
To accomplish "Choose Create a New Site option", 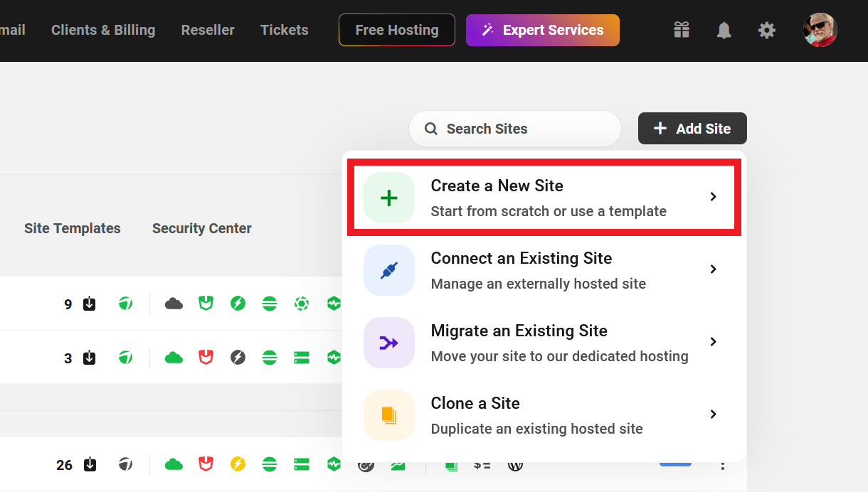I will click(544, 198).
